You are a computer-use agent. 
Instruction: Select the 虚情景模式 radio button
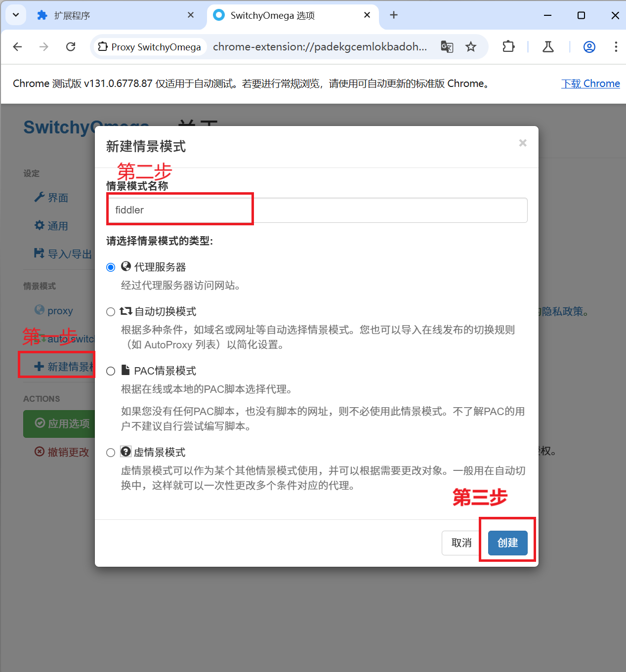tap(111, 453)
